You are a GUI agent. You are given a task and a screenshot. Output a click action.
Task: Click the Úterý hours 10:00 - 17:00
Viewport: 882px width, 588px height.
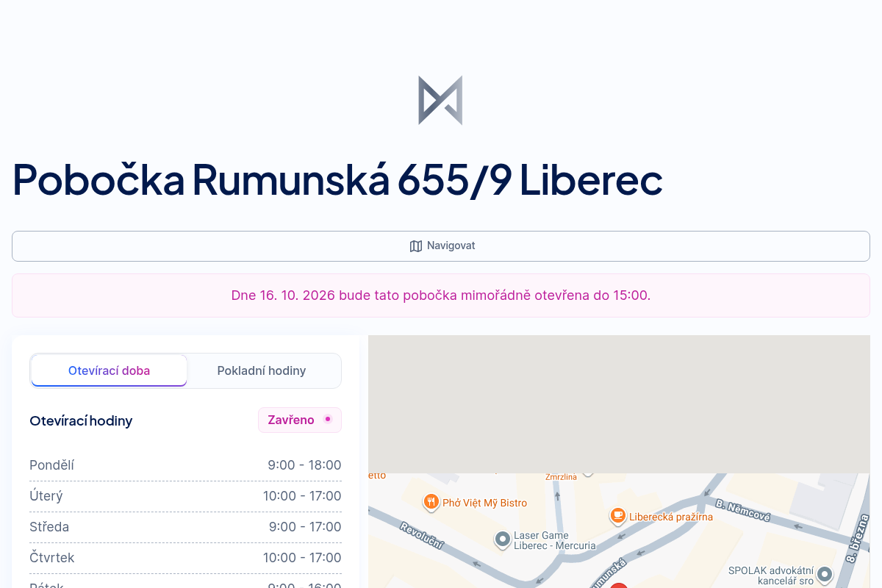click(302, 496)
